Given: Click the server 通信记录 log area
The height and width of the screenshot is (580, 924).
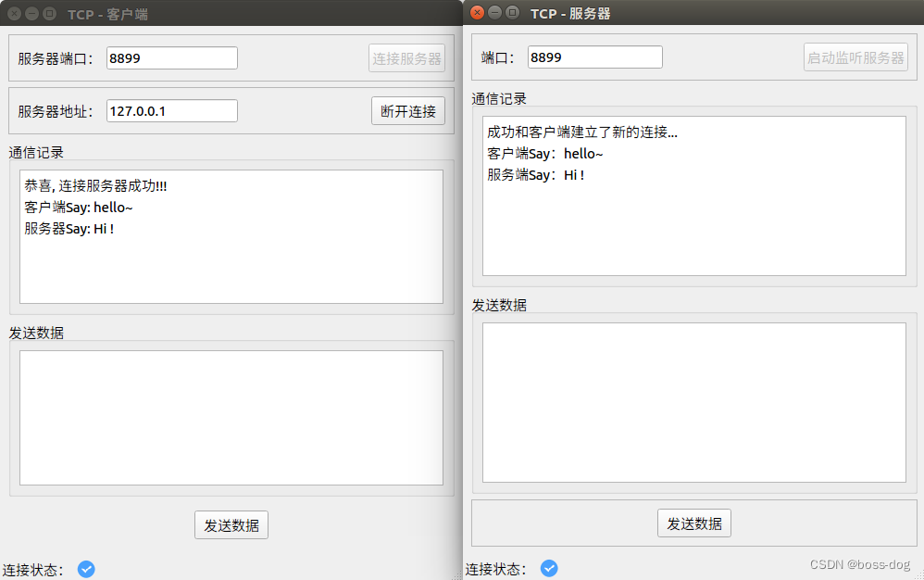Looking at the screenshot, I should pyautogui.click(x=694, y=195).
